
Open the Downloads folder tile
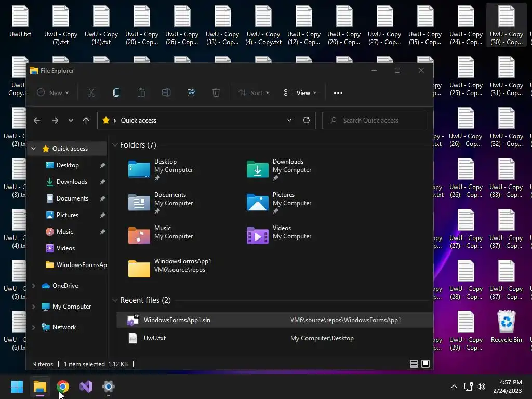(x=279, y=169)
